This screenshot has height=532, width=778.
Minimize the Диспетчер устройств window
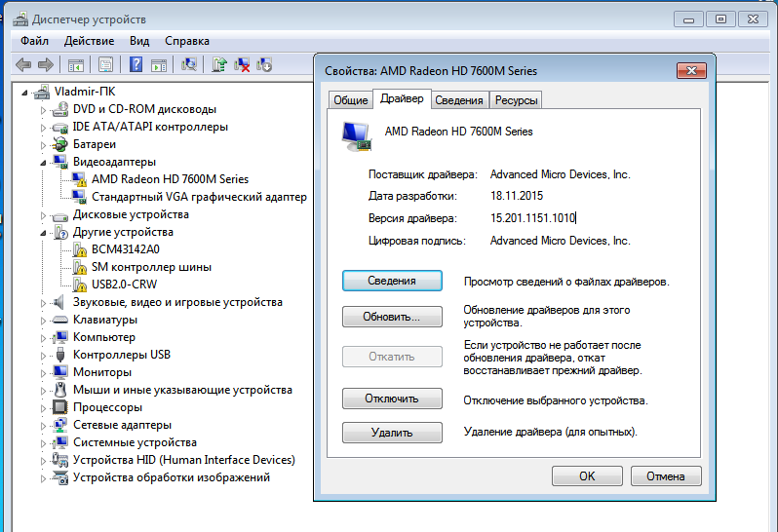point(688,19)
